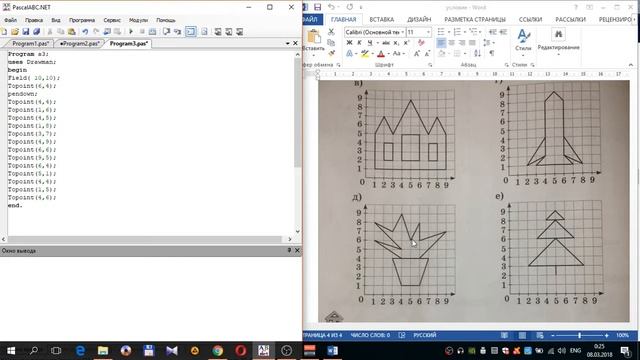Apply yellow text highlight color
Viewport: 640px width, 360px height.
pyautogui.click(x=364, y=53)
